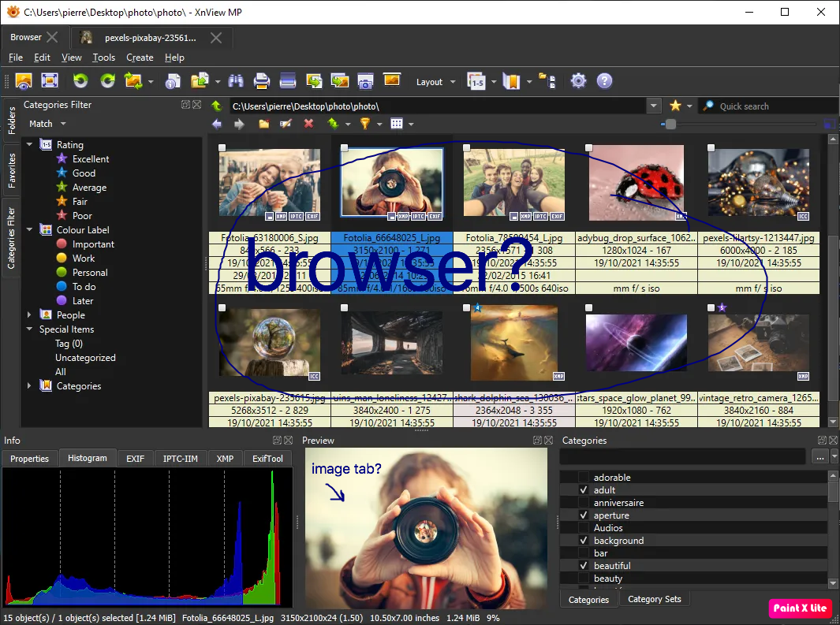Check the adorable category checkbox
Image resolution: width=840 pixels, height=625 pixels.
click(584, 478)
